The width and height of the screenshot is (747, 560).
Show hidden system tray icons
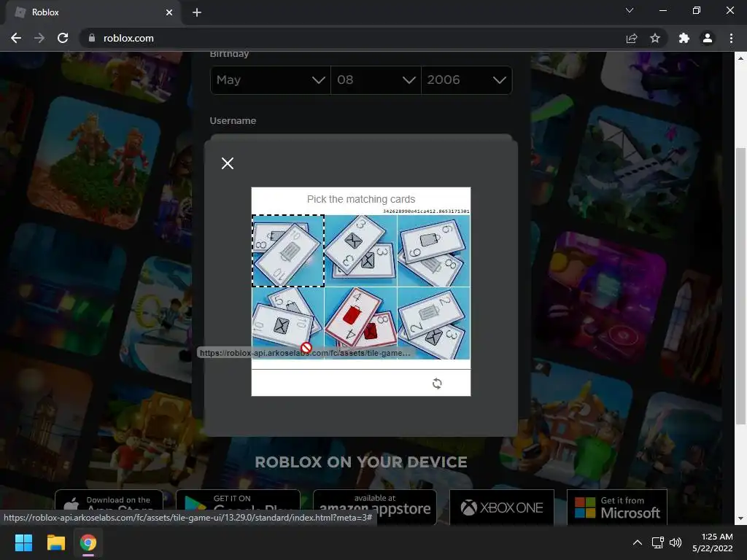[638, 542]
